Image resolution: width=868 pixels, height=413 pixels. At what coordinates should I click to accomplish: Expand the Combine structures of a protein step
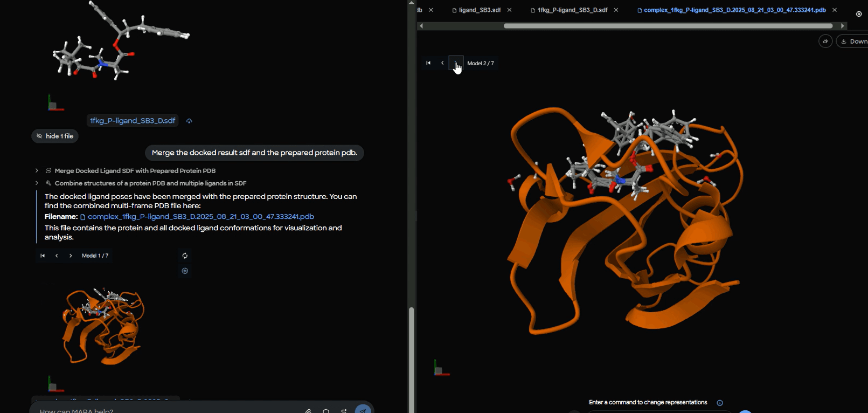[37, 183]
